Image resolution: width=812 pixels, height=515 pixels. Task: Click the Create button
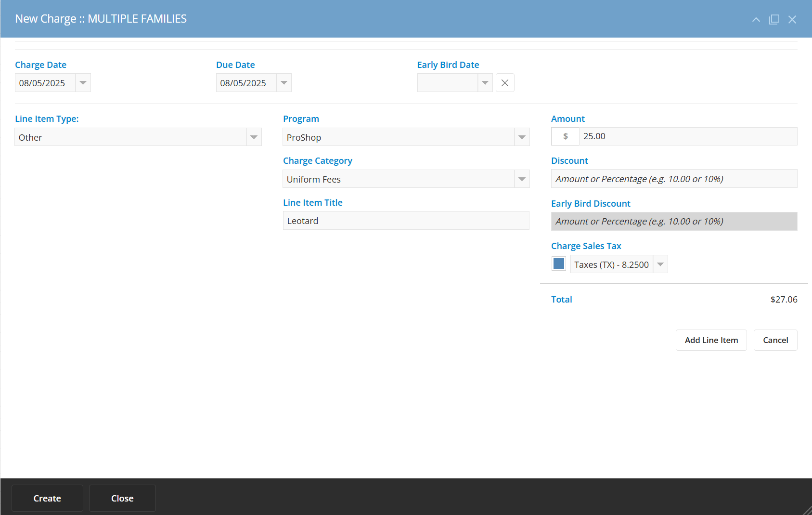pos(47,498)
